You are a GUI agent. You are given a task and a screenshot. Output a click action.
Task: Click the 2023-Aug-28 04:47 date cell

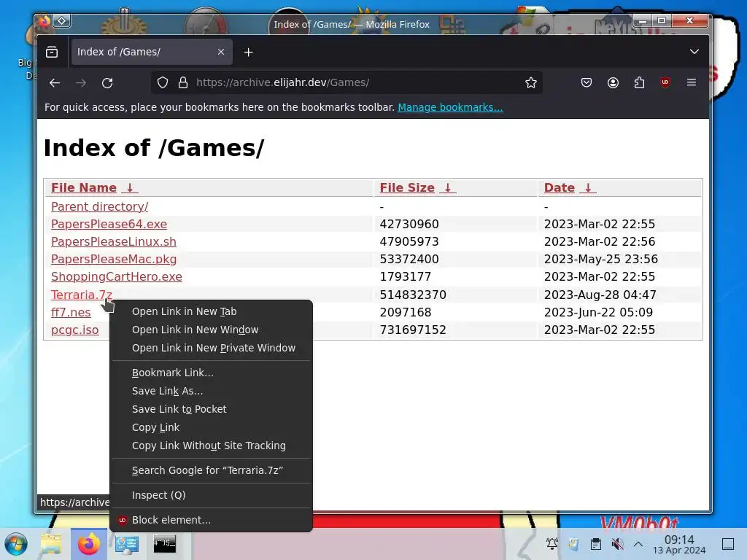(x=600, y=295)
